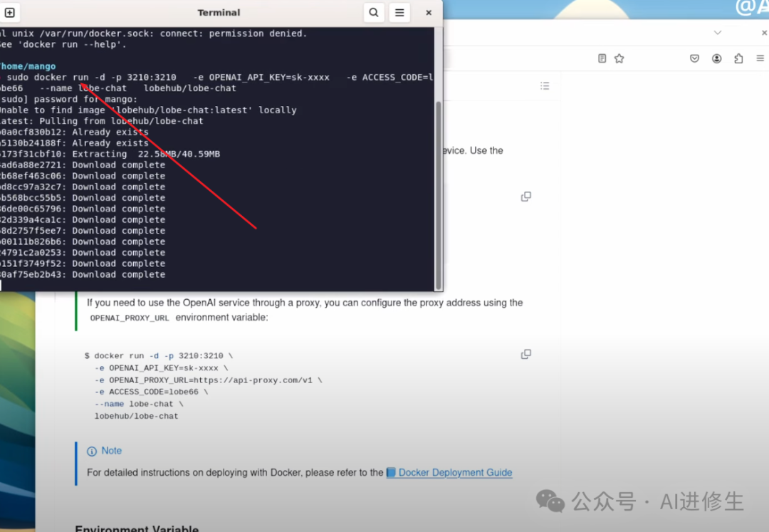Close the Terminal window

pyautogui.click(x=429, y=13)
